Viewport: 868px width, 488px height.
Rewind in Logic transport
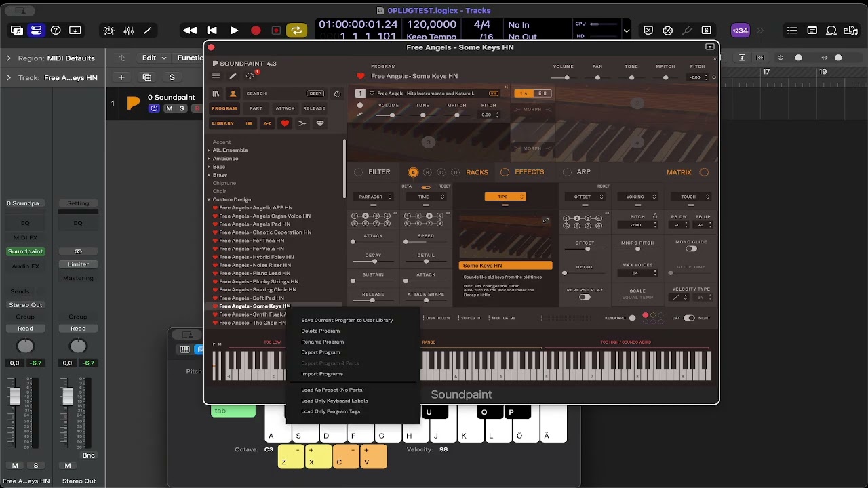[190, 30]
